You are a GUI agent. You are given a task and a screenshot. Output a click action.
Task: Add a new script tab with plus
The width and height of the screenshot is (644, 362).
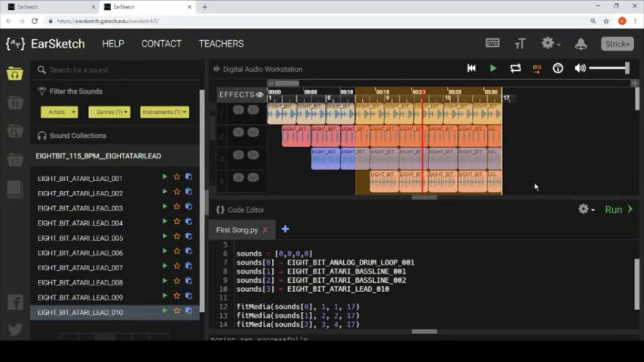tap(285, 229)
